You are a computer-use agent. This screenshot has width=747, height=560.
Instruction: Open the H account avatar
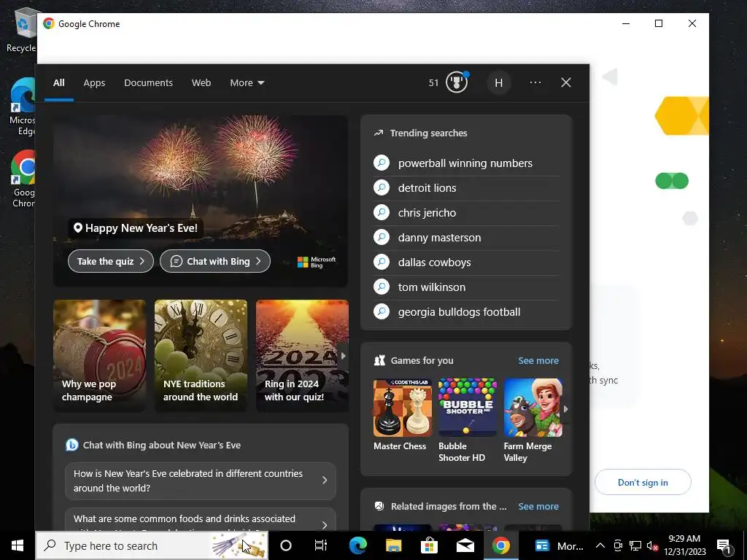[x=499, y=83]
